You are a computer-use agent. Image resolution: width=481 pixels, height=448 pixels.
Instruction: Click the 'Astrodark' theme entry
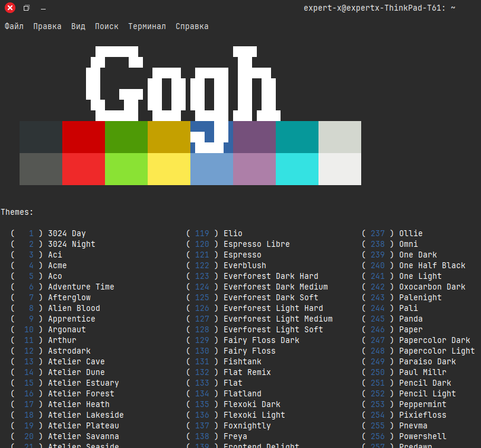coord(69,351)
